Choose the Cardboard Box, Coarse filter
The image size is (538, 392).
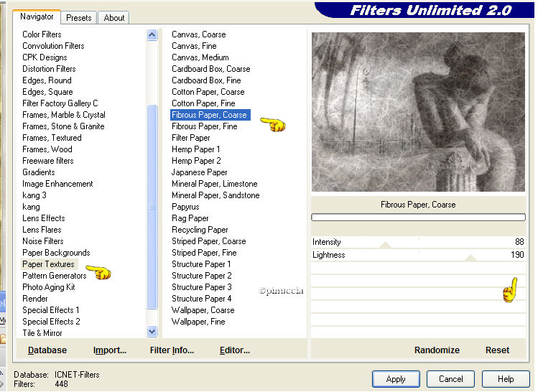point(211,69)
